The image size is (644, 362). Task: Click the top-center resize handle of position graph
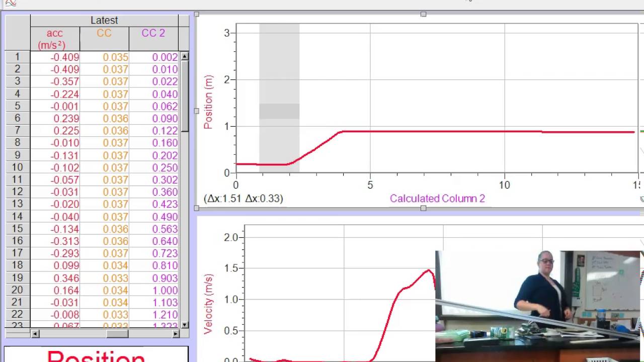[x=423, y=14]
